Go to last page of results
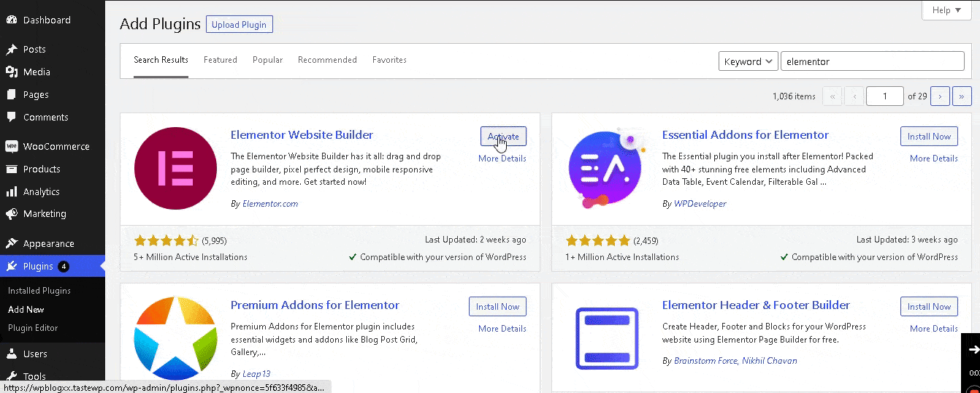This screenshot has width=980, height=393. click(x=962, y=96)
